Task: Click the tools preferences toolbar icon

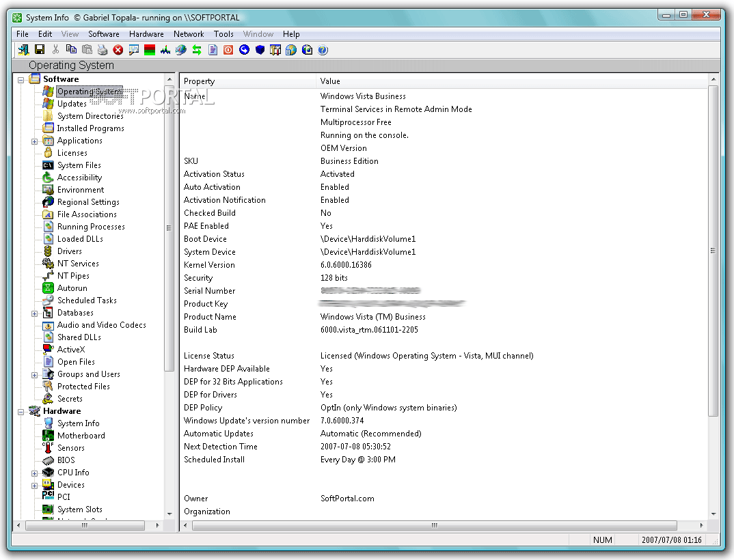Action: click(275, 50)
